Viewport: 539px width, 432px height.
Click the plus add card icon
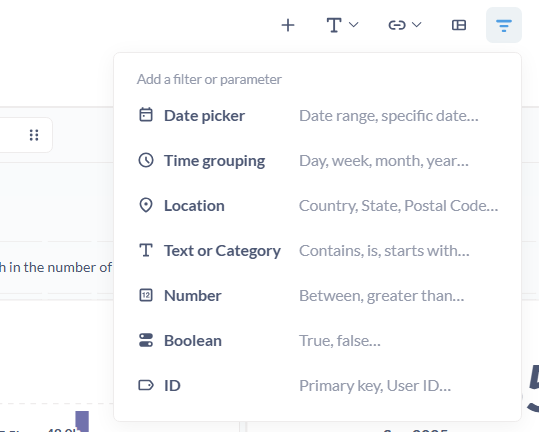tap(288, 25)
